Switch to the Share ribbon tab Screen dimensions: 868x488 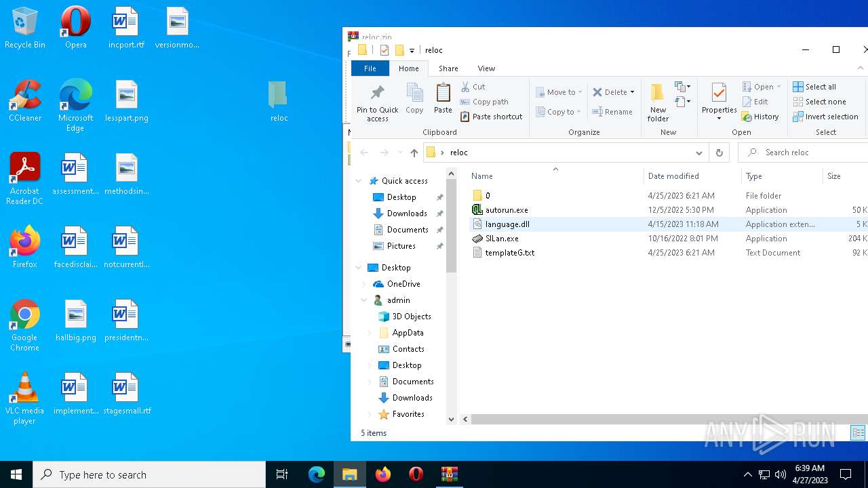click(448, 68)
